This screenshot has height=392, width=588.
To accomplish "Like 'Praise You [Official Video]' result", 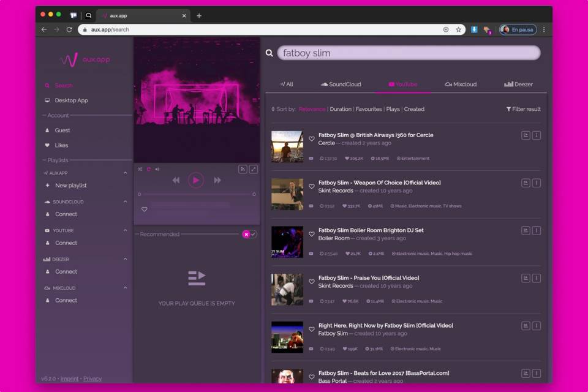I will point(312,282).
